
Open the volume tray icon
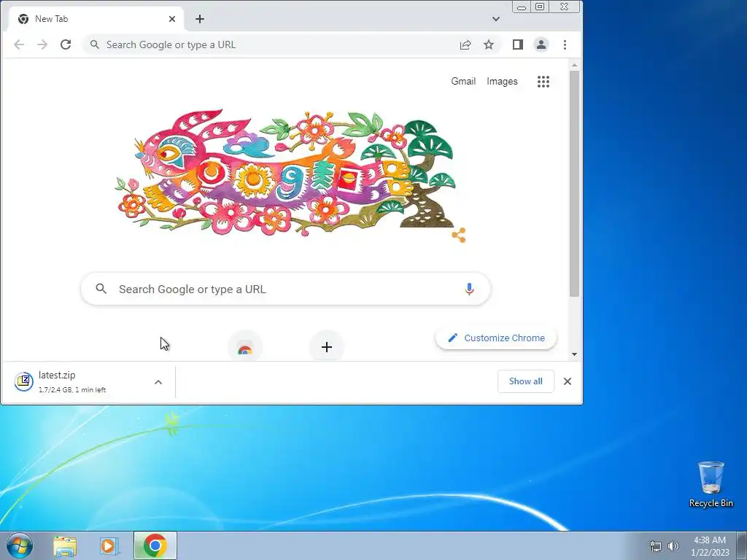673,546
